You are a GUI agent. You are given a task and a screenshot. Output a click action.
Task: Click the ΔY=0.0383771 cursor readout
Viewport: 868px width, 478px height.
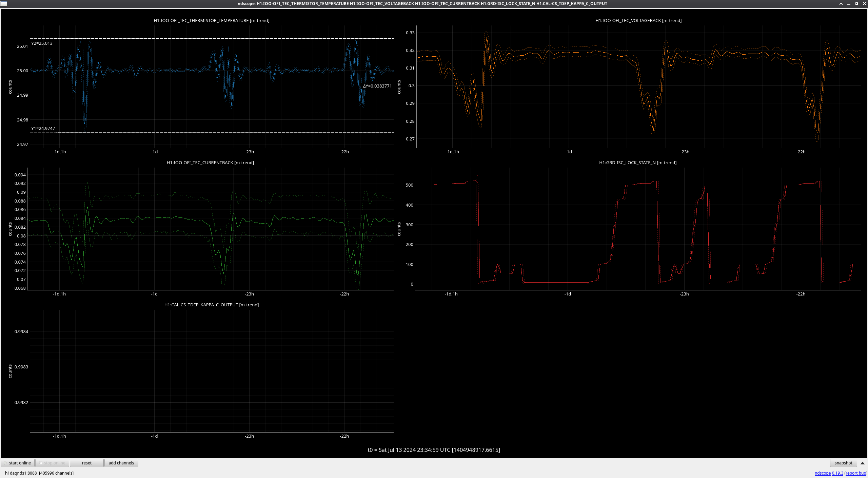point(377,86)
